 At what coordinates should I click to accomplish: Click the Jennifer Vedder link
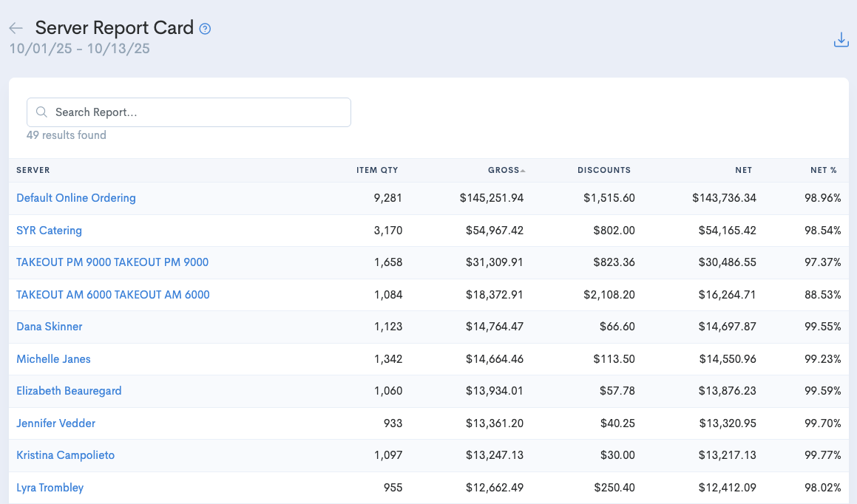coord(55,423)
